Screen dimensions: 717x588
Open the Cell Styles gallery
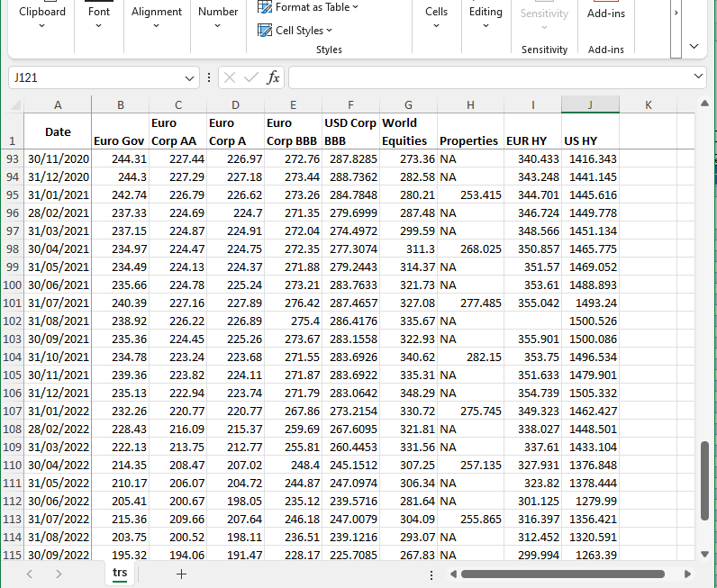295,31
